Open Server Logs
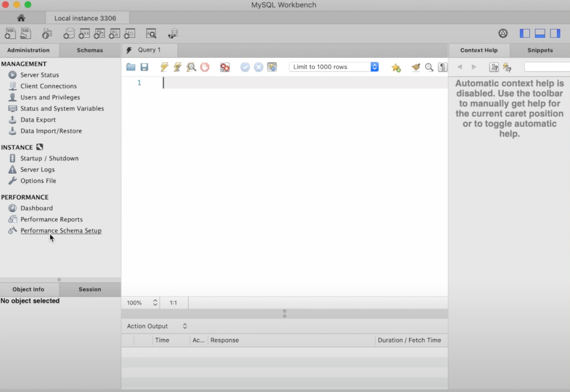The width and height of the screenshot is (570, 392). coord(37,169)
